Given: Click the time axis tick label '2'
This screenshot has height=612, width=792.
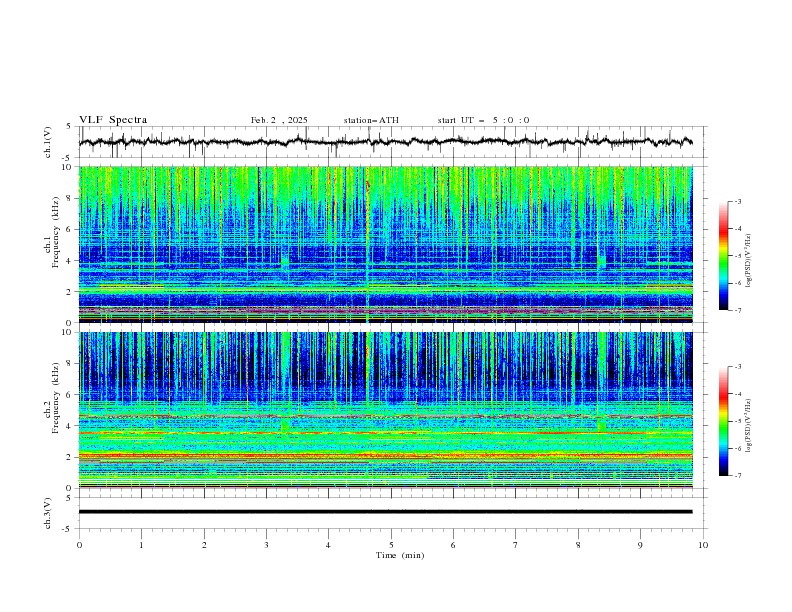Looking at the screenshot, I should 204,545.
